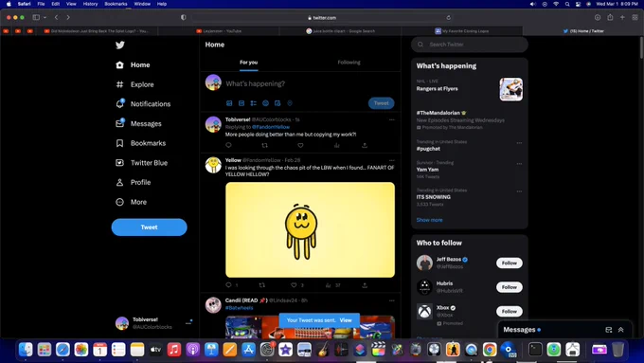
Task: Expand the Messages drawer chevron
Action: 621,330
